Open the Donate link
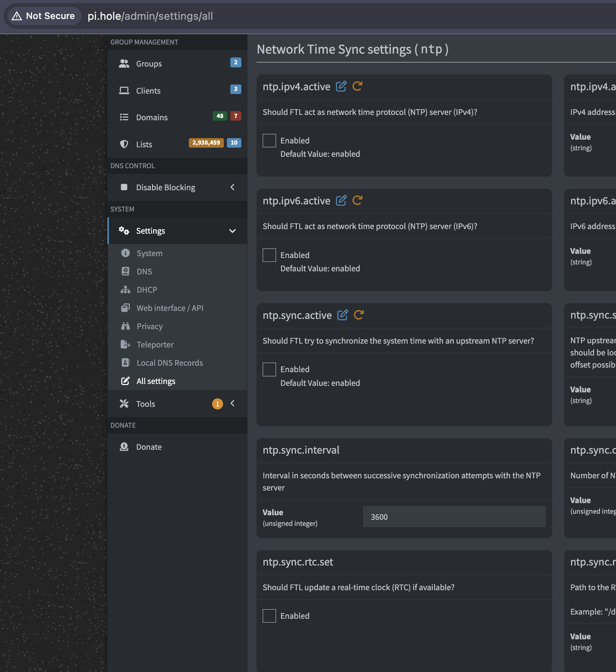 click(x=149, y=447)
